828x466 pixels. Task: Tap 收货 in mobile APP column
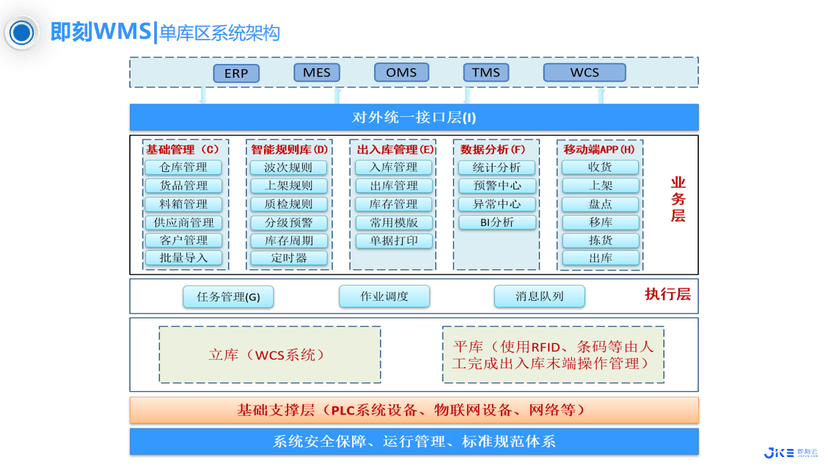coord(600,167)
